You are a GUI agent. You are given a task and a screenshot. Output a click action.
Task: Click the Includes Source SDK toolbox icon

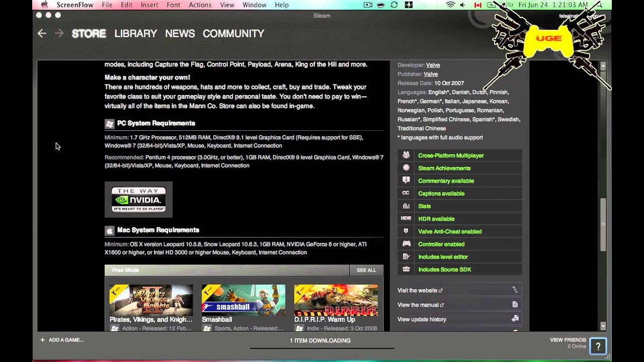click(x=406, y=269)
